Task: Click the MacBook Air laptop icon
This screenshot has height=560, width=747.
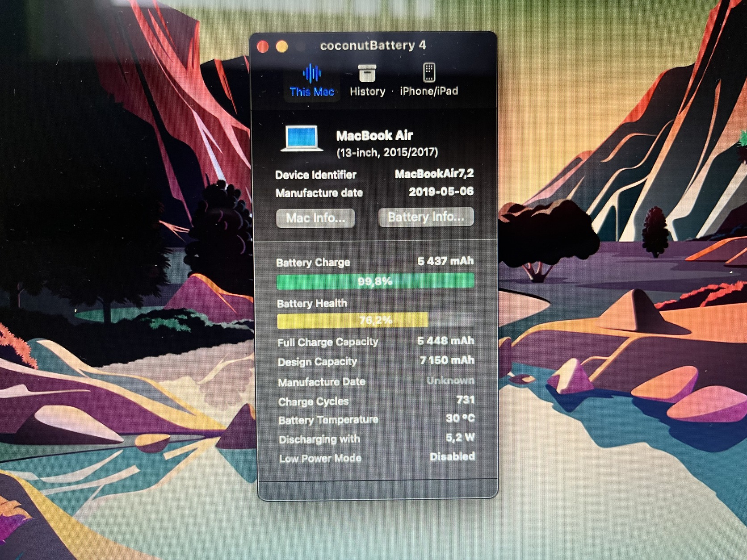Action: pyautogui.click(x=302, y=138)
